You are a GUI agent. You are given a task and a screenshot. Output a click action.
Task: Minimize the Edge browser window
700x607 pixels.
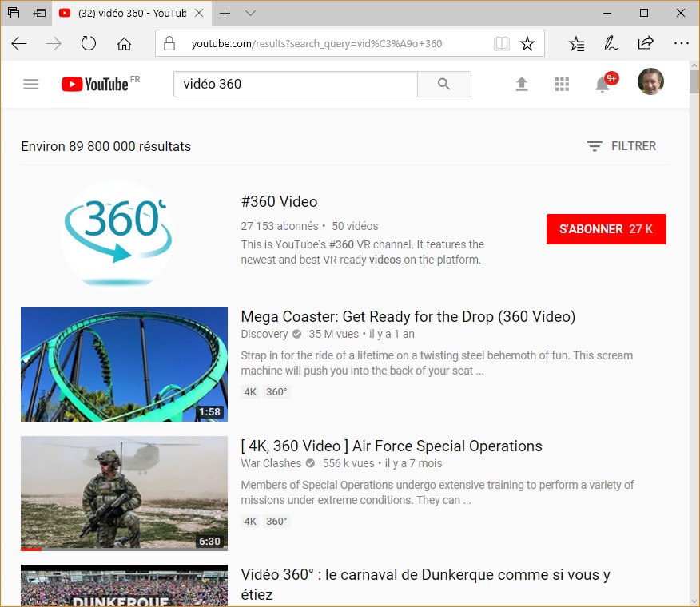click(607, 13)
